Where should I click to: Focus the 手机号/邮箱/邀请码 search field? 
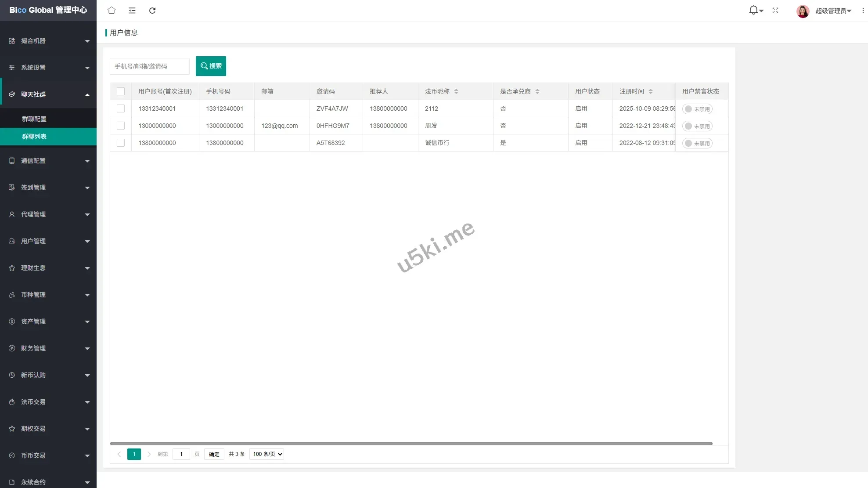149,66
